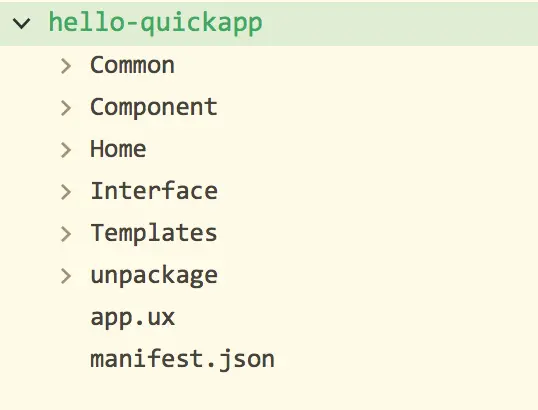Open the manifest.json file
538x410 pixels.
pyautogui.click(x=183, y=359)
